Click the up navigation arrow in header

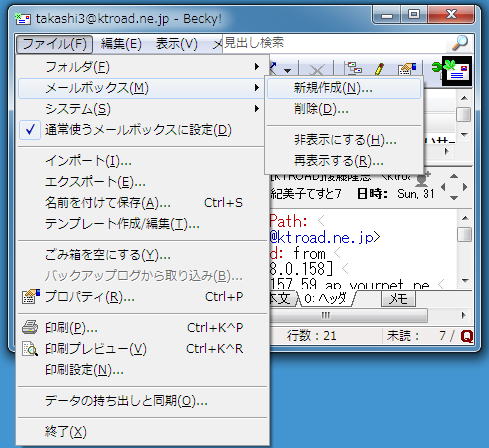[x=454, y=176]
